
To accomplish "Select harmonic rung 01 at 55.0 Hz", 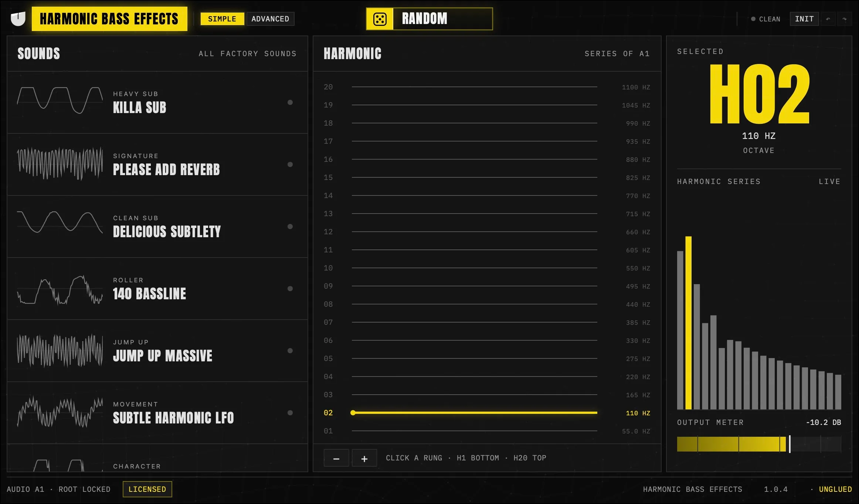I will click(487, 431).
